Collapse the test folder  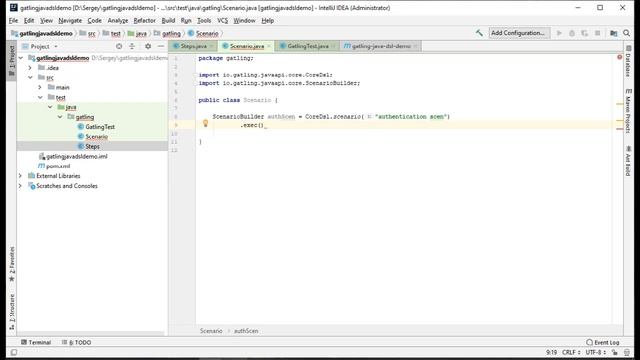coord(40,97)
